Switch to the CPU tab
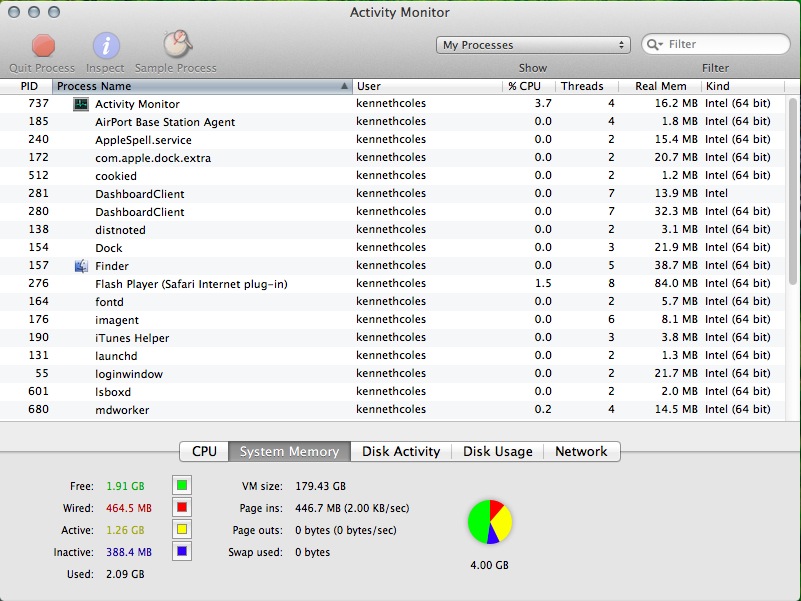The height and width of the screenshot is (601, 801). 204,451
